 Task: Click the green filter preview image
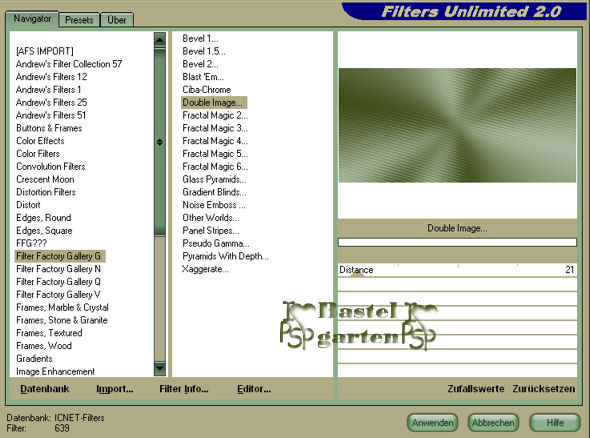[x=458, y=125]
